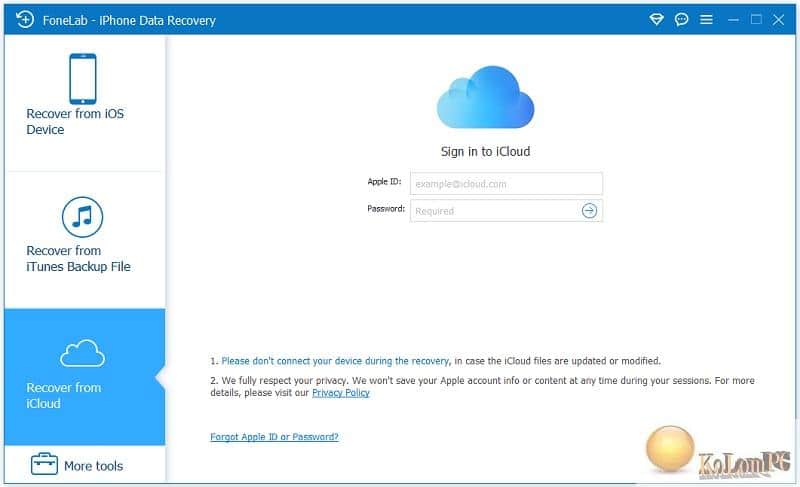Switch to Recover from iOS Device tab
This screenshot has width=800, height=487.
(x=85, y=104)
